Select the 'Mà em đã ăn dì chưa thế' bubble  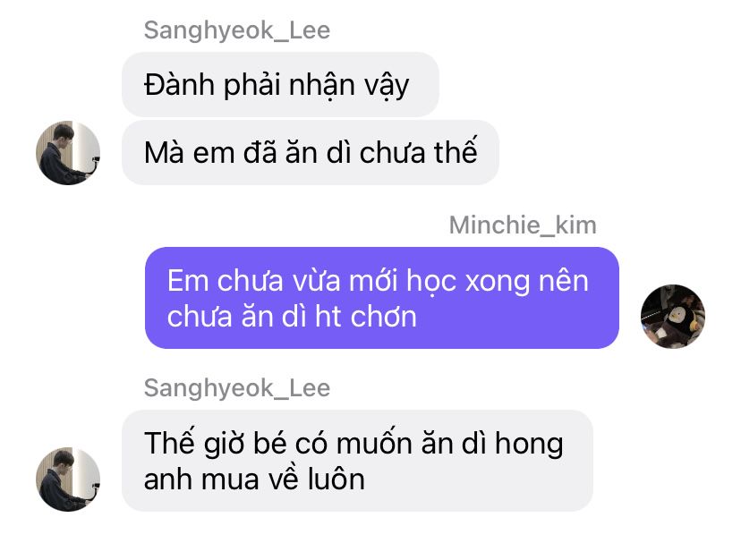pos(311,153)
